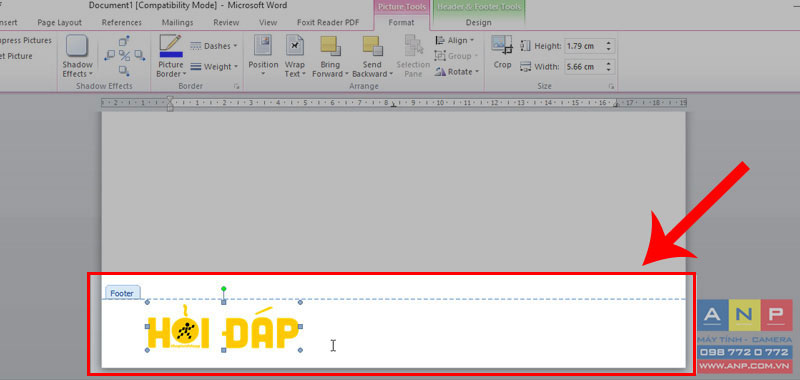Open the Shadow Effects gallery
Screen dimensions: 800x380
pyautogui.click(x=78, y=56)
